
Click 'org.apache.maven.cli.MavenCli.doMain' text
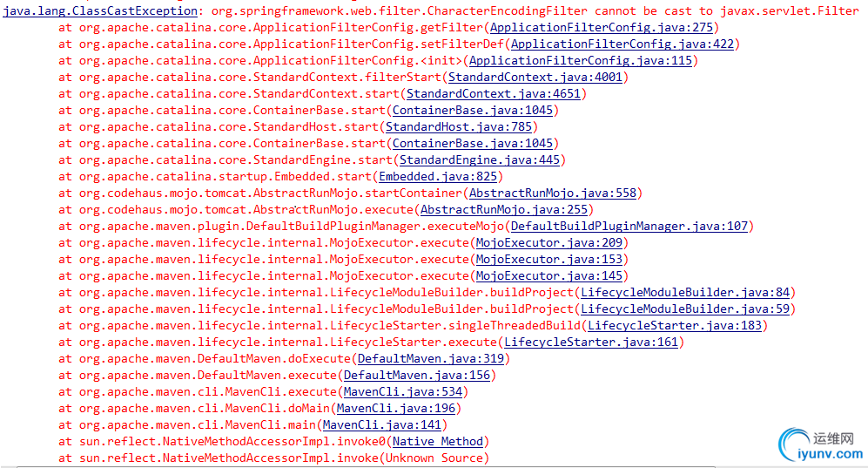tap(205, 409)
